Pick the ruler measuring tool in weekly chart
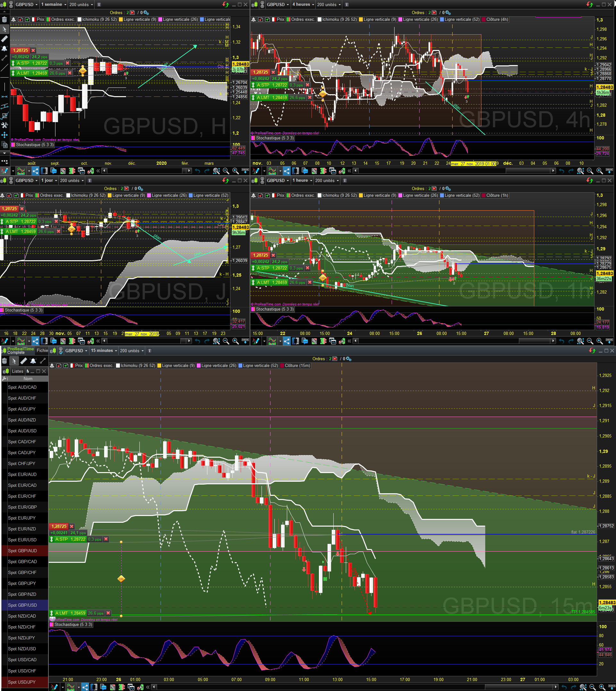Image resolution: width=616 pixels, height=691 pixels. tap(4, 38)
